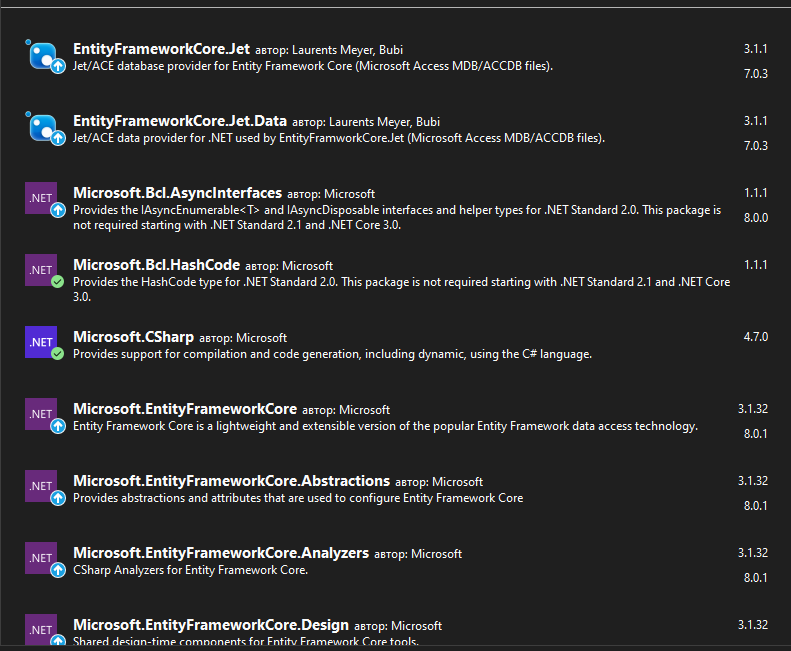Image resolution: width=791 pixels, height=651 pixels.
Task: Select the Microsoft.Bcl.AsyncInterfaces package title
Action: click(x=178, y=193)
